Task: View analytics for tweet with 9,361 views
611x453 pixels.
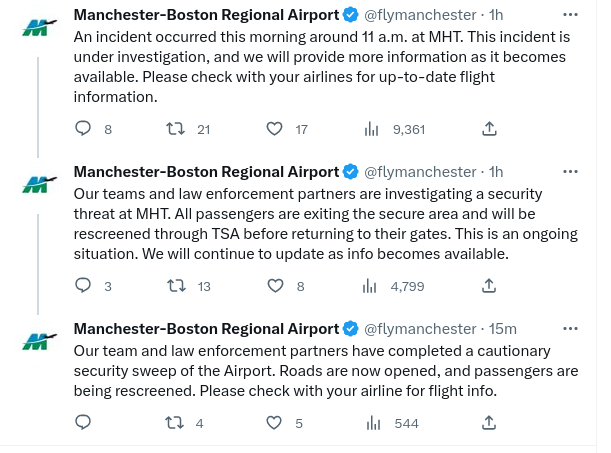Action: pyautogui.click(x=372, y=129)
